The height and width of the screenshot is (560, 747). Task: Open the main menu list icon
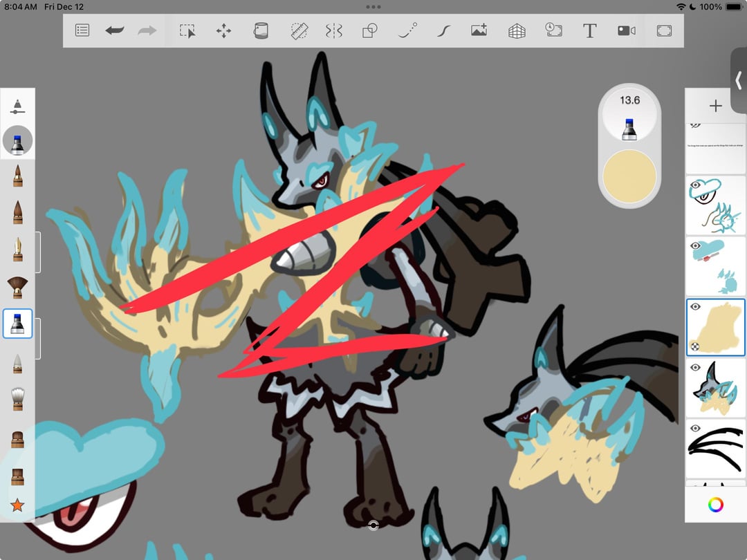82,30
